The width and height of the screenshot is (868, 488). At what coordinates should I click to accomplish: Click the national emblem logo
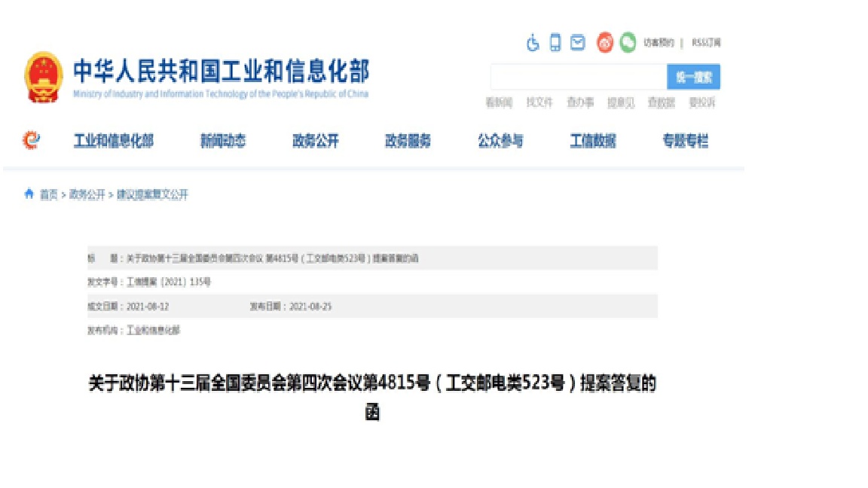44,77
